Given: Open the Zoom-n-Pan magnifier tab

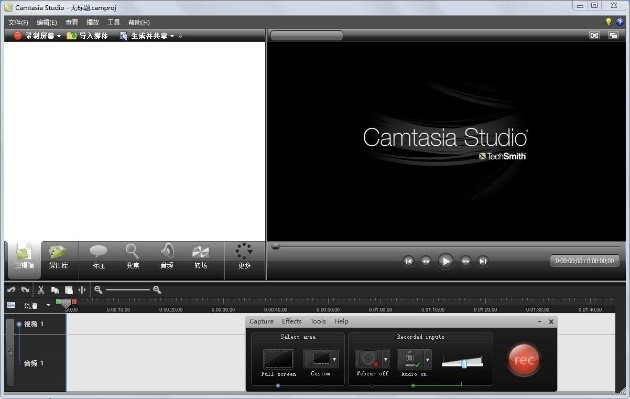Looking at the screenshot, I should [x=133, y=257].
